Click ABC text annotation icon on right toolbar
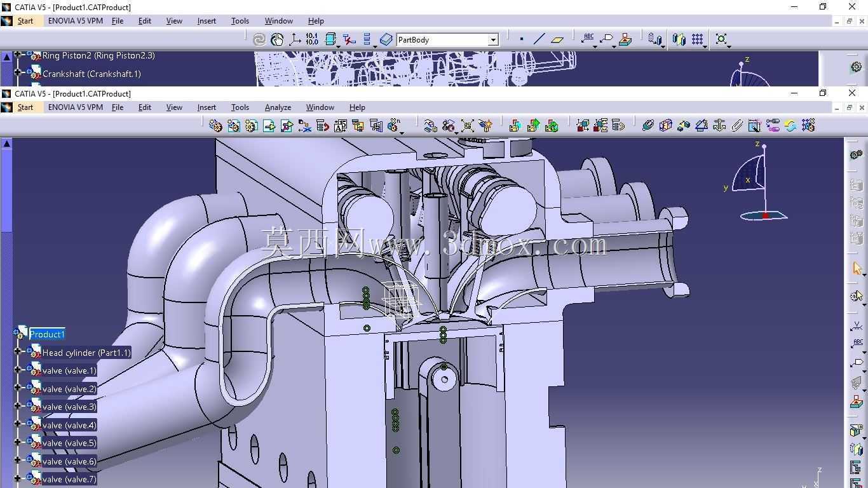The height and width of the screenshot is (488, 868). 857,344
